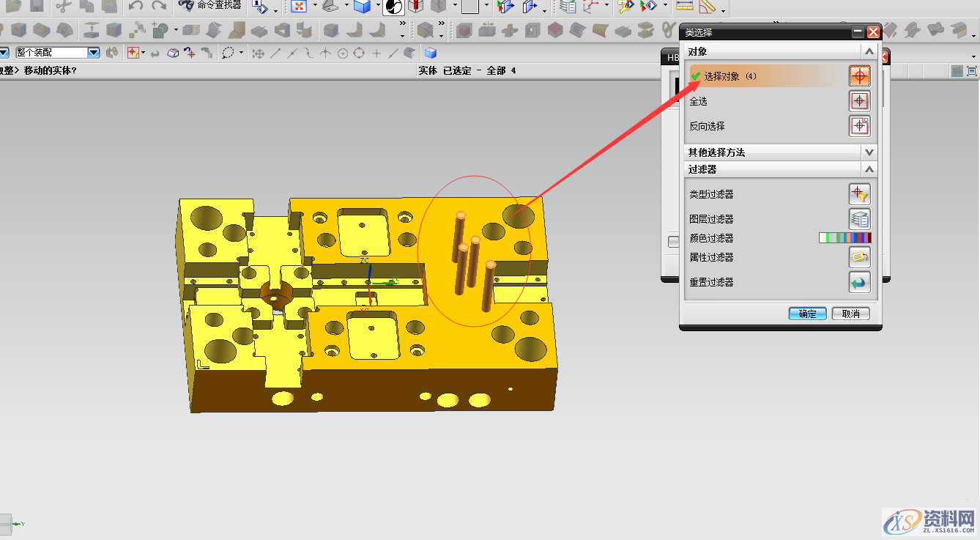
Task: Click the scissors Cut icon in toolbar
Action: pyautogui.click(x=62, y=7)
